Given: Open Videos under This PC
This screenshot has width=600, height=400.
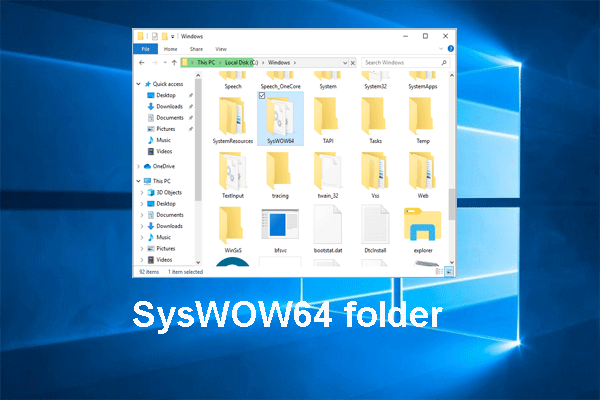Looking at the screenshot, I should coord(164,260).
